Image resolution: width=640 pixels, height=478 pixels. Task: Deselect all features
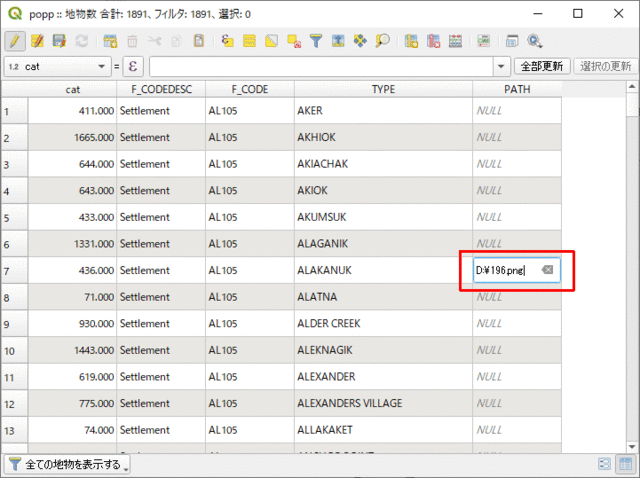tap(294, 41)
